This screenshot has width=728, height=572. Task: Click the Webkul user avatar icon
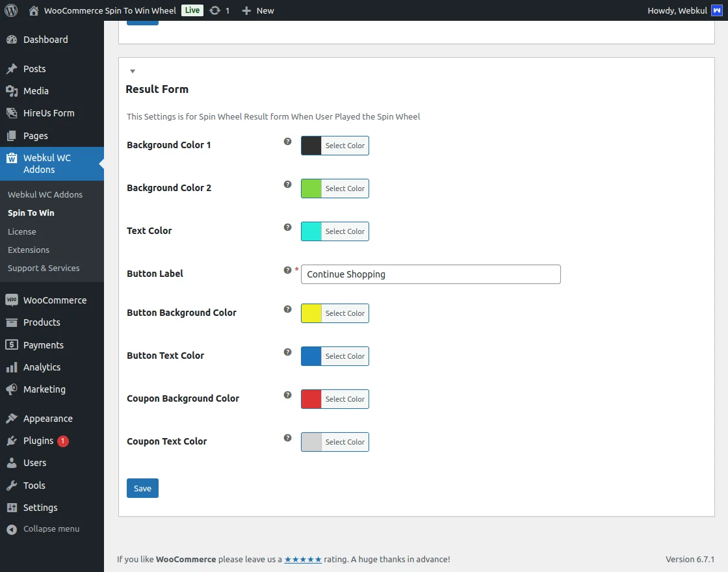point(716,10)
